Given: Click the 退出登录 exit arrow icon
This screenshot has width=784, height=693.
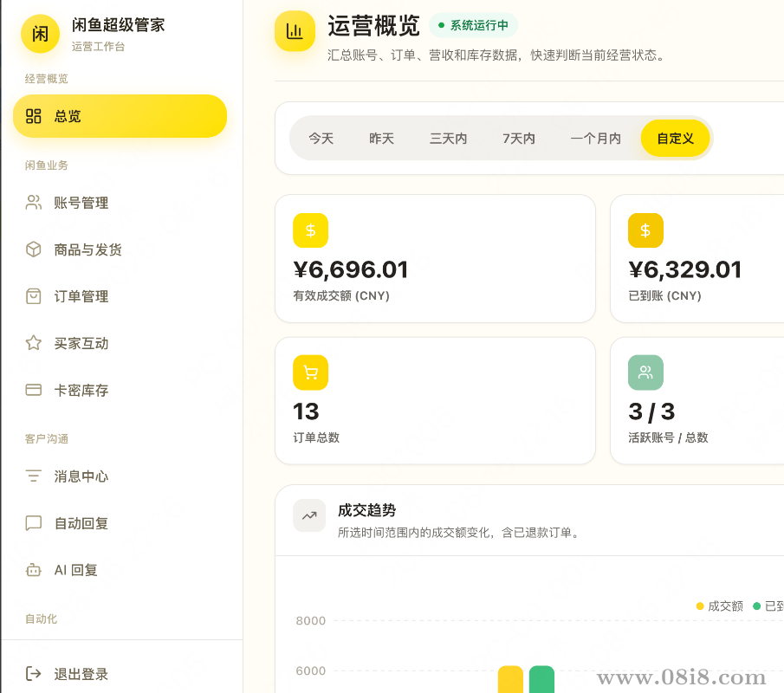Looking at the screenshot, I should point(34,673).
